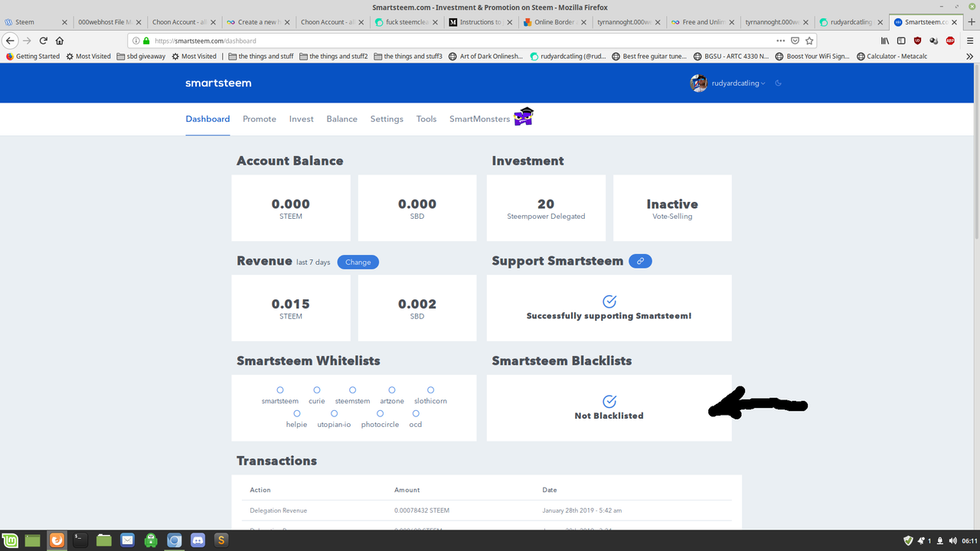Open the terminal from the taskbar
The width and height of the screenshot is (980, 551).
[x=79, y=540]
